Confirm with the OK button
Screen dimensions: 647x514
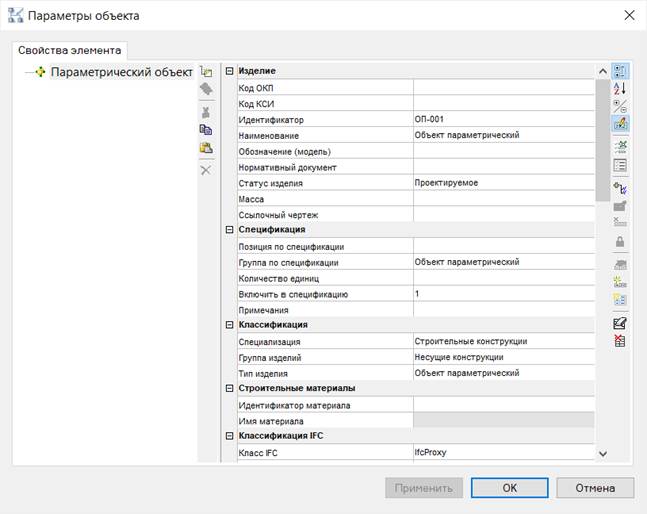tap(510, 488)
